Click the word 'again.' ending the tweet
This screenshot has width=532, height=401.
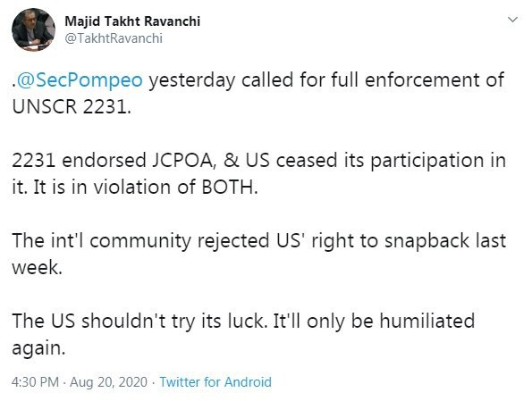coord(38,348)
